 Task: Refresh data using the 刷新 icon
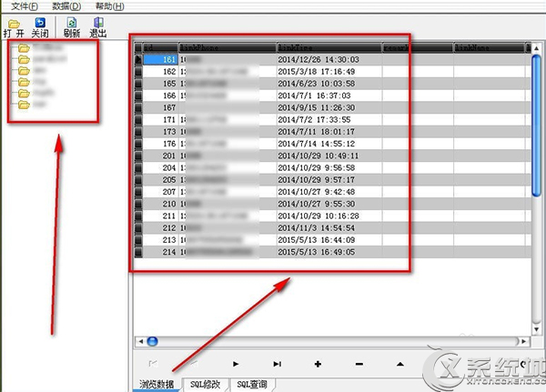coord(72,28)
